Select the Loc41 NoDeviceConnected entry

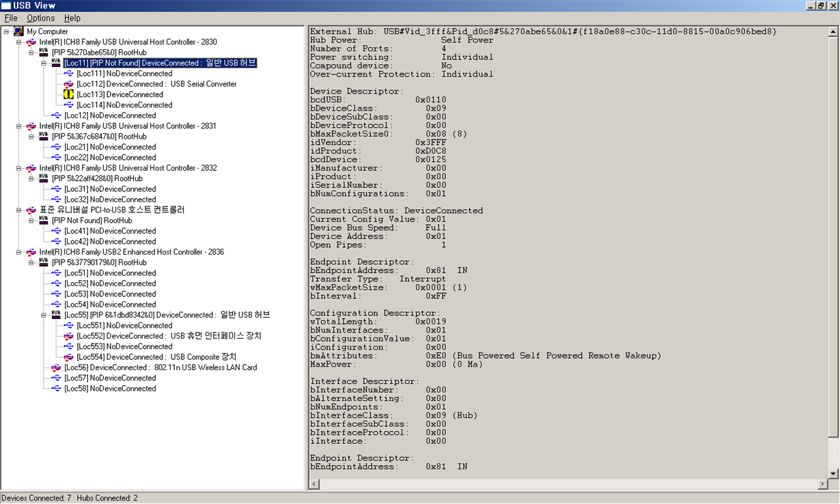click(x=110, y=231)
